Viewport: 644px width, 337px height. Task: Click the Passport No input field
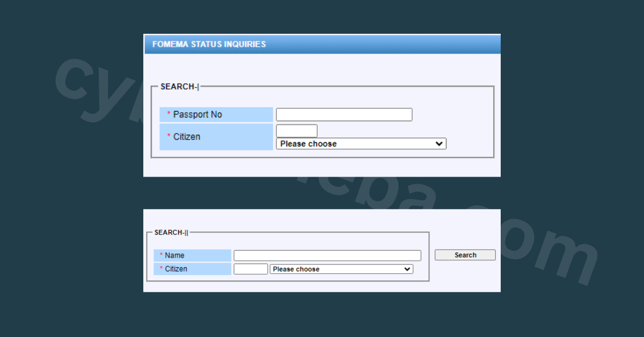coord(344,115)
